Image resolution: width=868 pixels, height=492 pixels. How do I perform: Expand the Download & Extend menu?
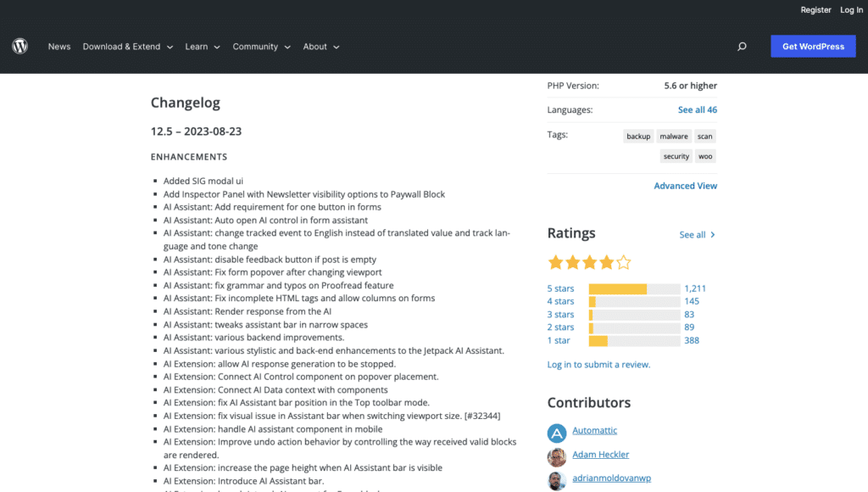pos(128,47)
